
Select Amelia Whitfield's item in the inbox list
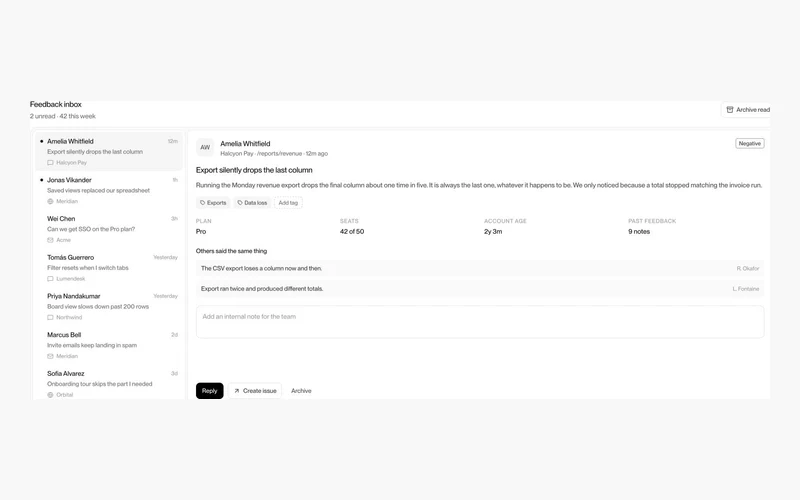(x=109, y=152)
